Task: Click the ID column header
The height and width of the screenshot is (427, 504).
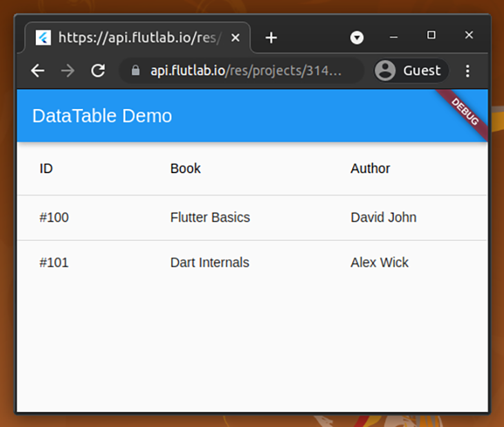Action: click(46, 168)
